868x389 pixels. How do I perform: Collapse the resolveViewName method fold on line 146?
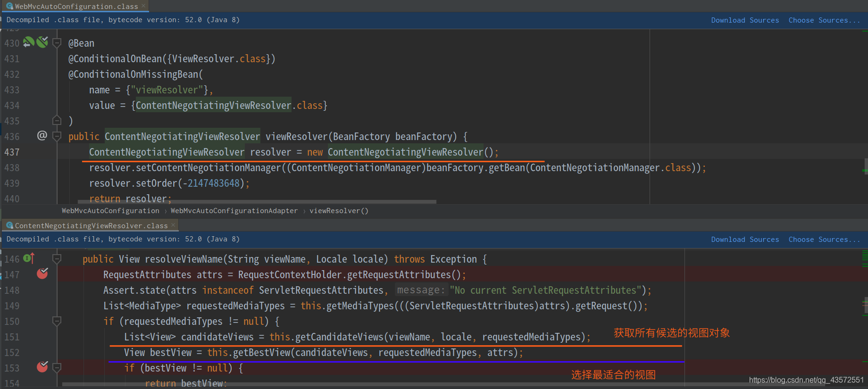(57, 258)
